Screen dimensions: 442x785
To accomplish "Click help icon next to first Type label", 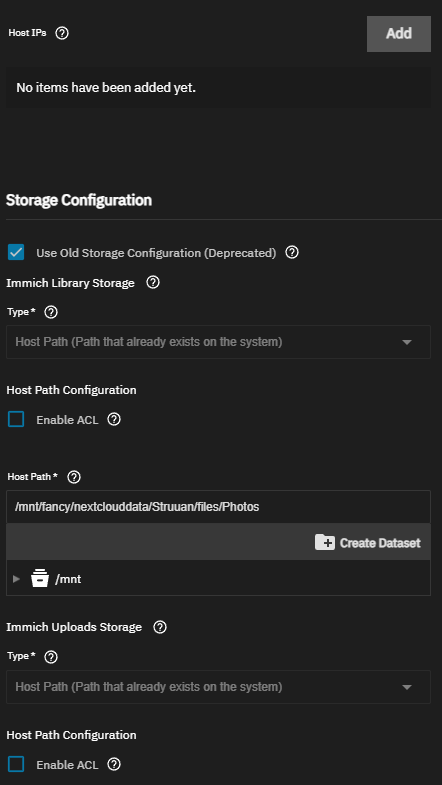I will click(51, 312).
